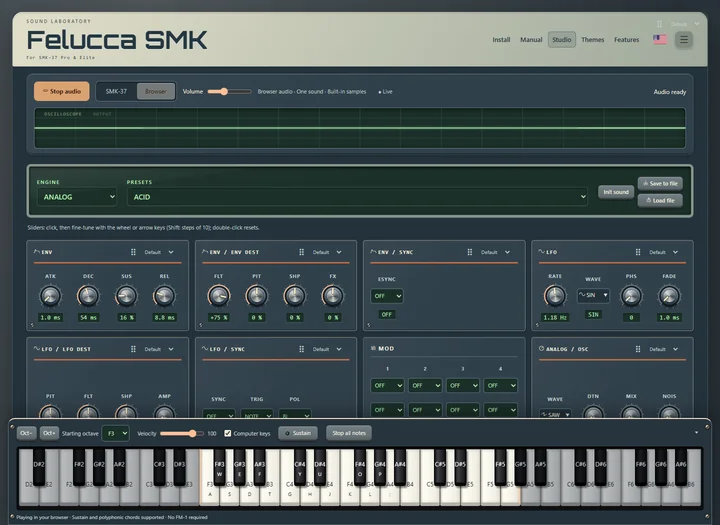This screenshot has width=720, height=525.
Task: Click the SUS envelope knob
Action: pyautogui.click(x=126, y=296)
